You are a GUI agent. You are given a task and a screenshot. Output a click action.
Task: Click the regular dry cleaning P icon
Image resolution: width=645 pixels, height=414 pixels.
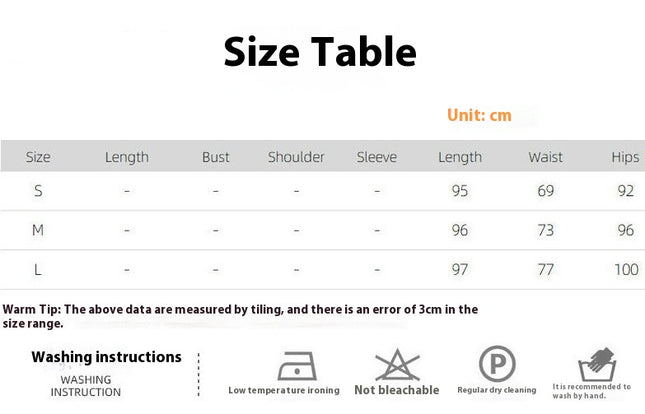[x=497, y=364]
